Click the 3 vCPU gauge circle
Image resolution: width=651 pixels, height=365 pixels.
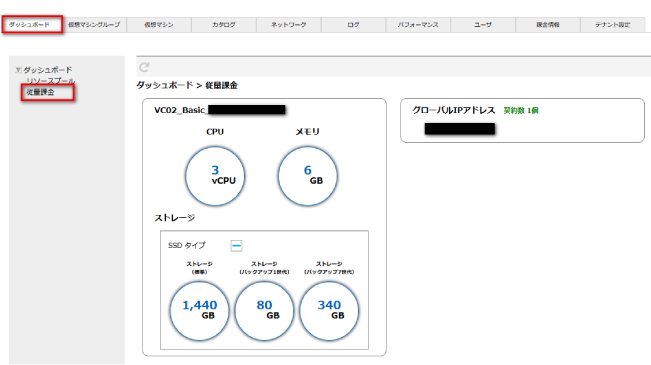[x=215, y=176]
